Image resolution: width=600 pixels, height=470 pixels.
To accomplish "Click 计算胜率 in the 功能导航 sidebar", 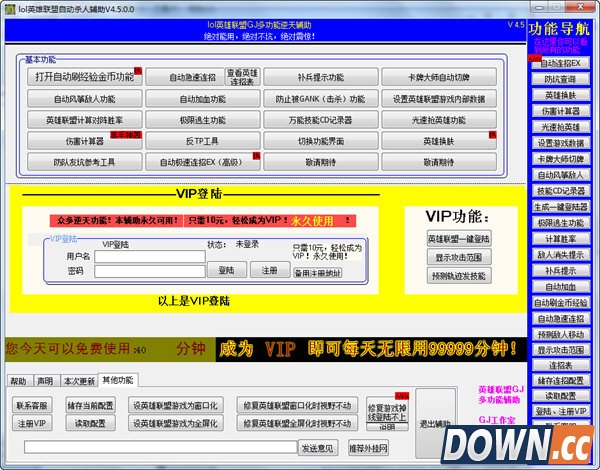I will pos(561,239).
